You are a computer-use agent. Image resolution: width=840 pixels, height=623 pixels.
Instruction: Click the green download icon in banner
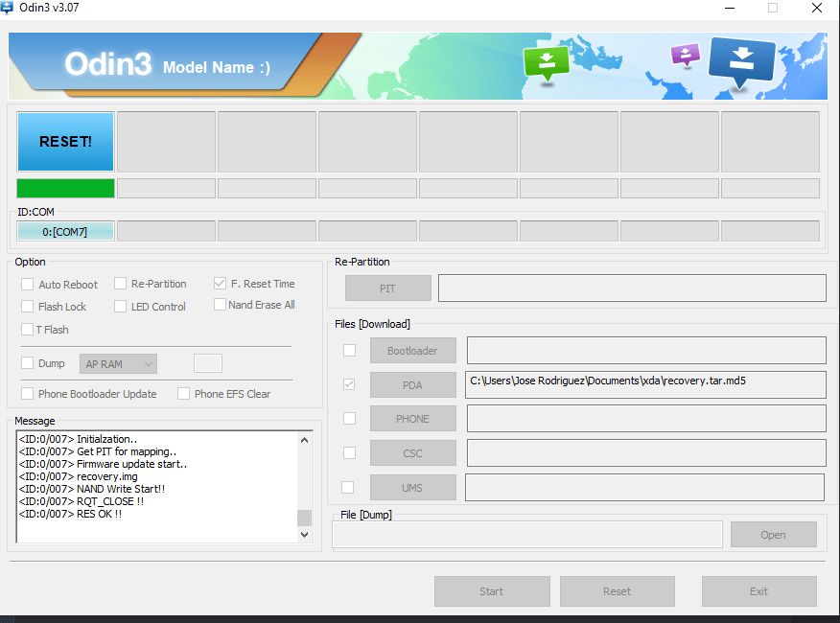pyautogui.click(x=546, y=63)
